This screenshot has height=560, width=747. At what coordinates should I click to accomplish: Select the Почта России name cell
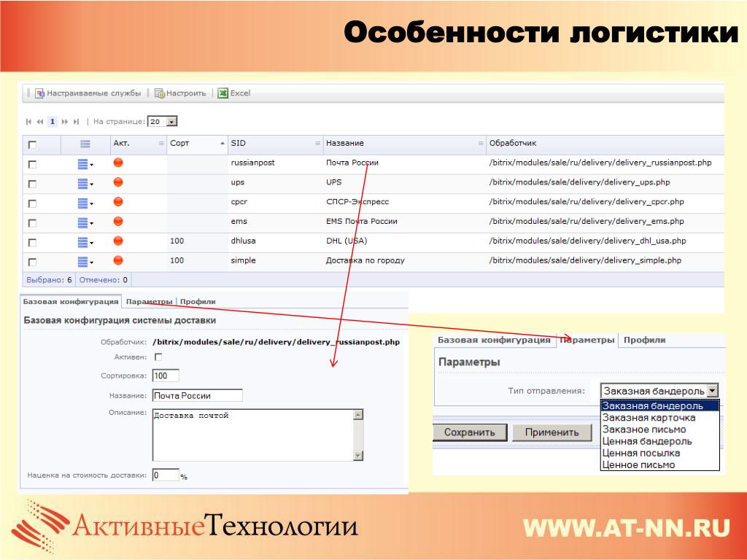tap(352, 163)
